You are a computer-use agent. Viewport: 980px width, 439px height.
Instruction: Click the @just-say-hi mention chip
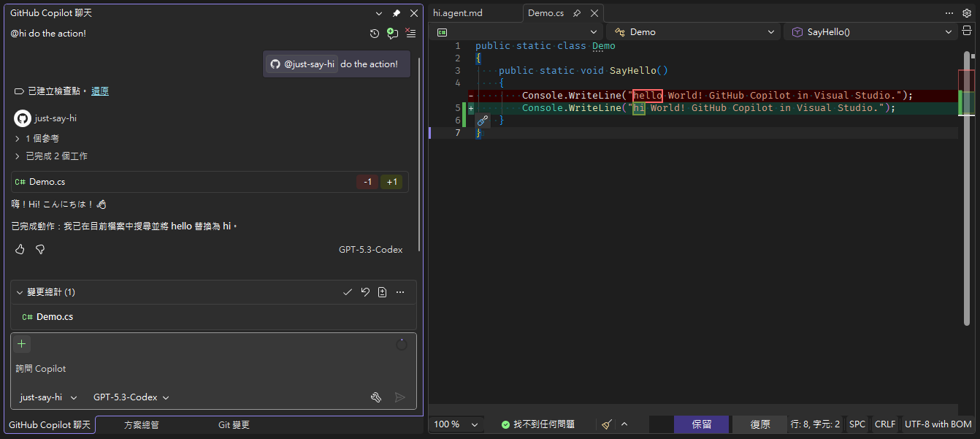point(302,64)
